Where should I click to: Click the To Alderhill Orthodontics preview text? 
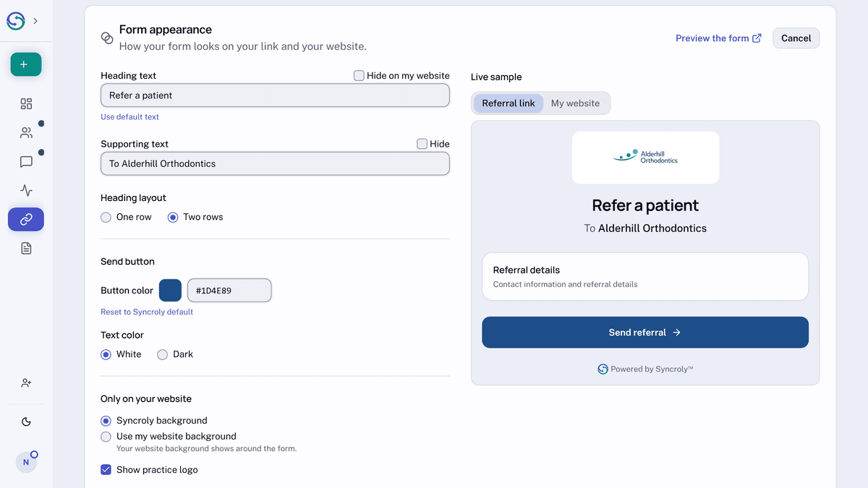pos(645,228)
